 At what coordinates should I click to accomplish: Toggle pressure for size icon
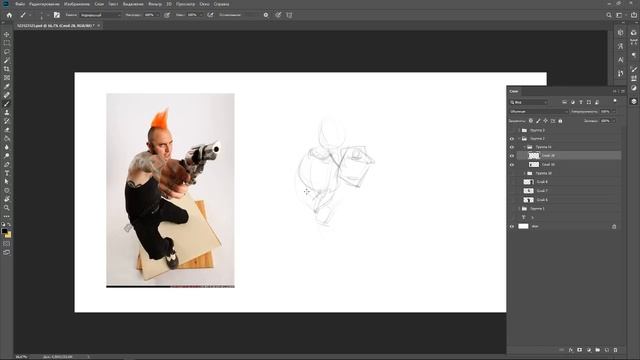coord(278,15)
